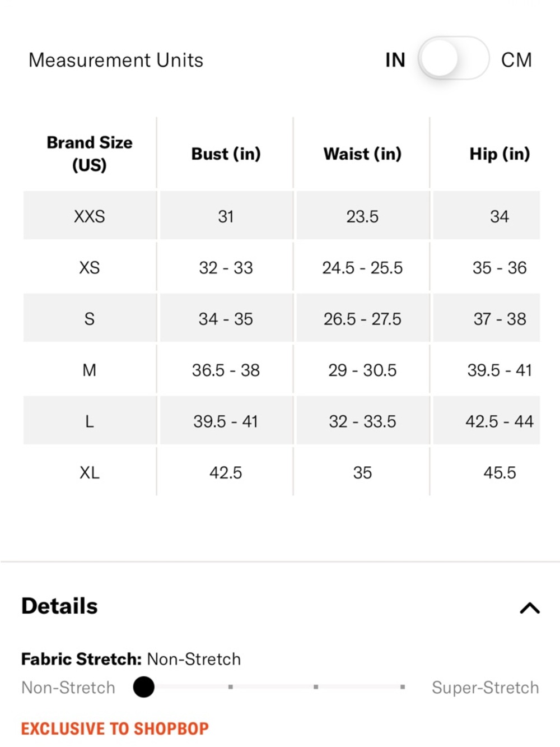This screenshot has height=747, width=560.
Task: Select the XXS size row label
Action: (x=90, y=216)
